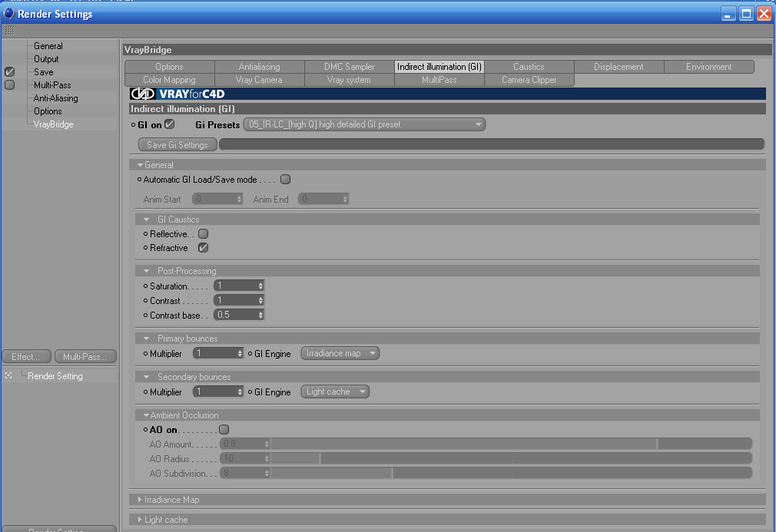Click the keyframe dot next to GI on

click(133, 124)
